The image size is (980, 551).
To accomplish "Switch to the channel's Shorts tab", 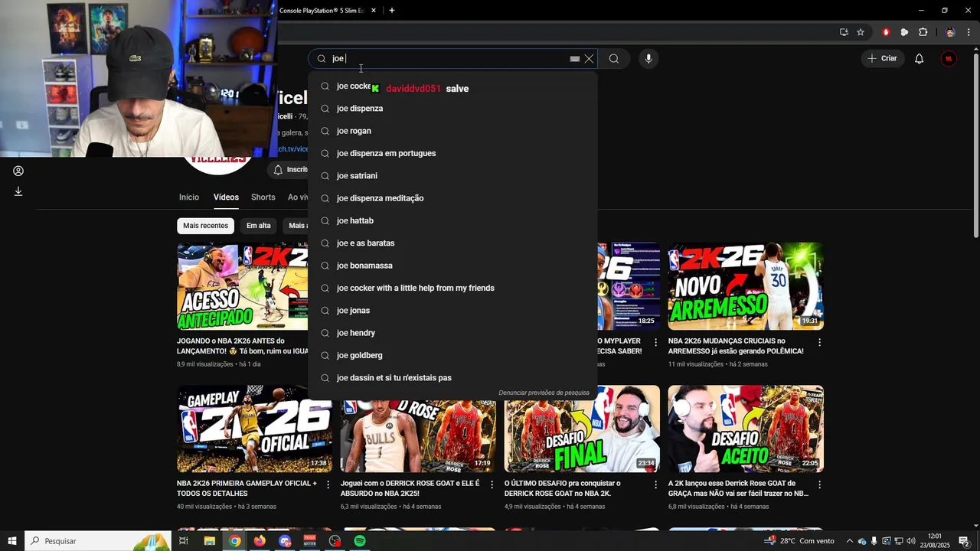I will point(263,197).
